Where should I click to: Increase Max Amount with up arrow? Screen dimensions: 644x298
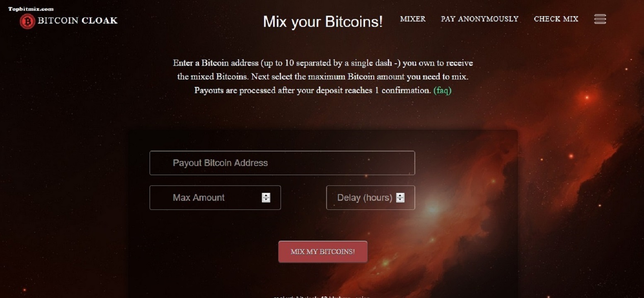tap(266, 195)
